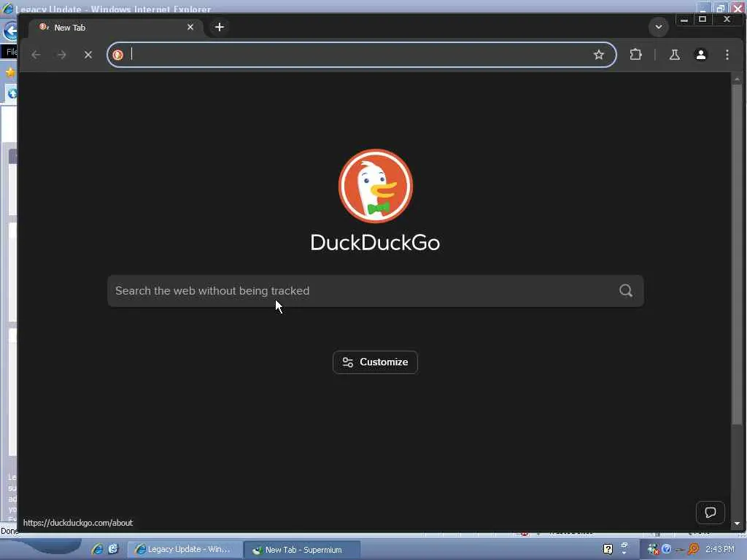This screenshot has height=560, width=747.
Task: Click the DuckDuckGo icon in the address bar
Action: coord(117,55)
